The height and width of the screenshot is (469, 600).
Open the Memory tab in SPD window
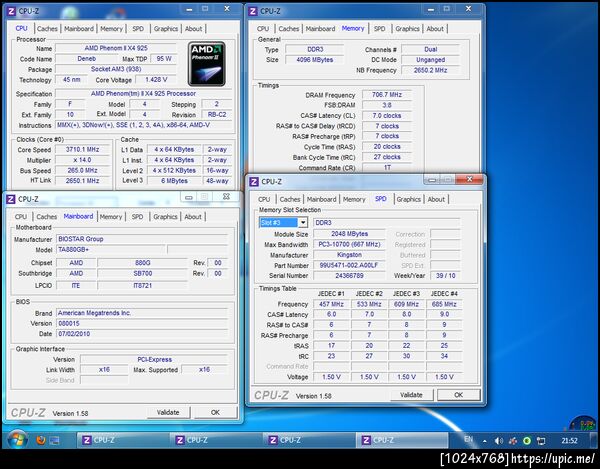[354, 199]
